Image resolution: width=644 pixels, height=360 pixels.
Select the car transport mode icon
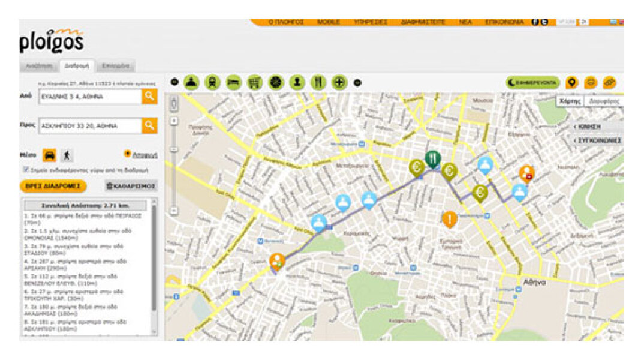tap(49, 155)
